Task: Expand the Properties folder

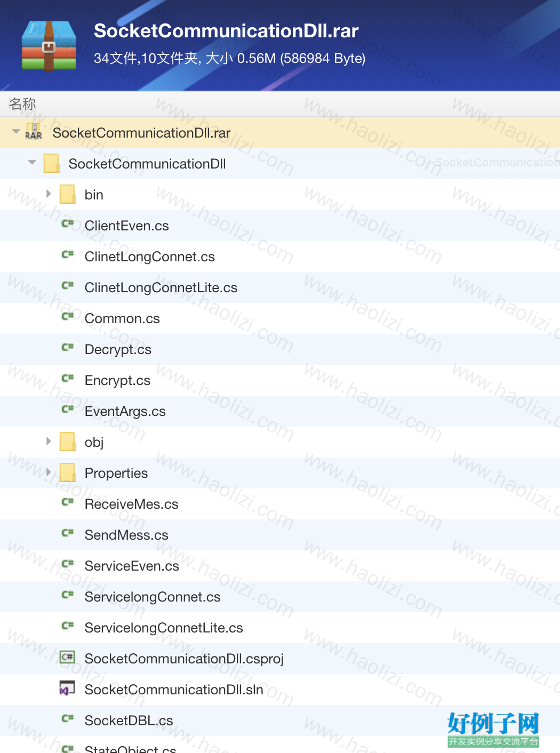Action: pyautogui.click(x=49, y=472)
